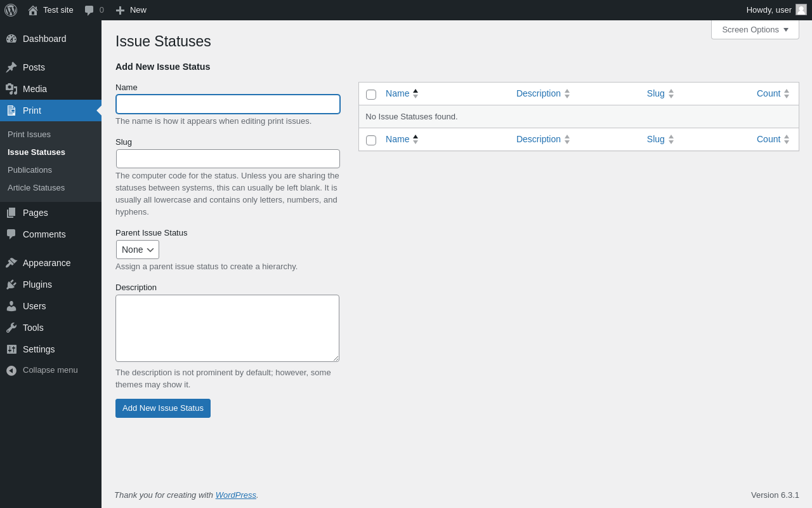Screen dimensions: 812x508
Task: Focus the Slug input field
Action: (x=228, y=159)
